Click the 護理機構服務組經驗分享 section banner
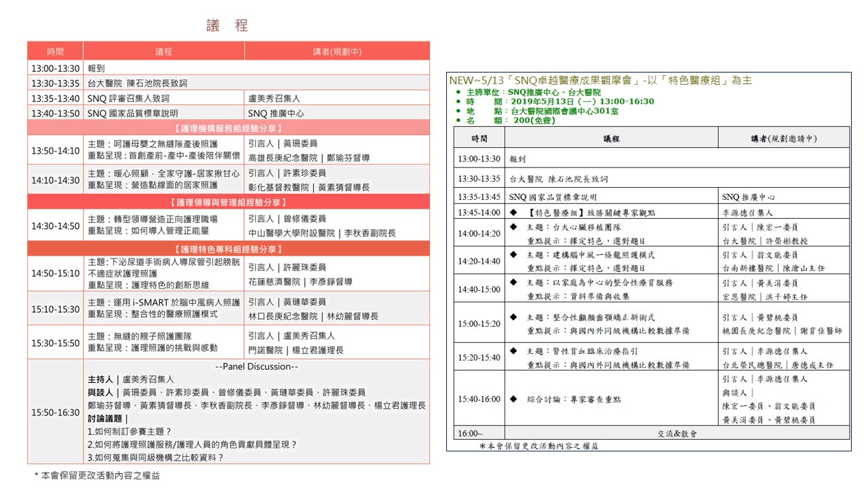Image resolution: width=868 pixels, height=488 pixels. click(x=229, y=127)
